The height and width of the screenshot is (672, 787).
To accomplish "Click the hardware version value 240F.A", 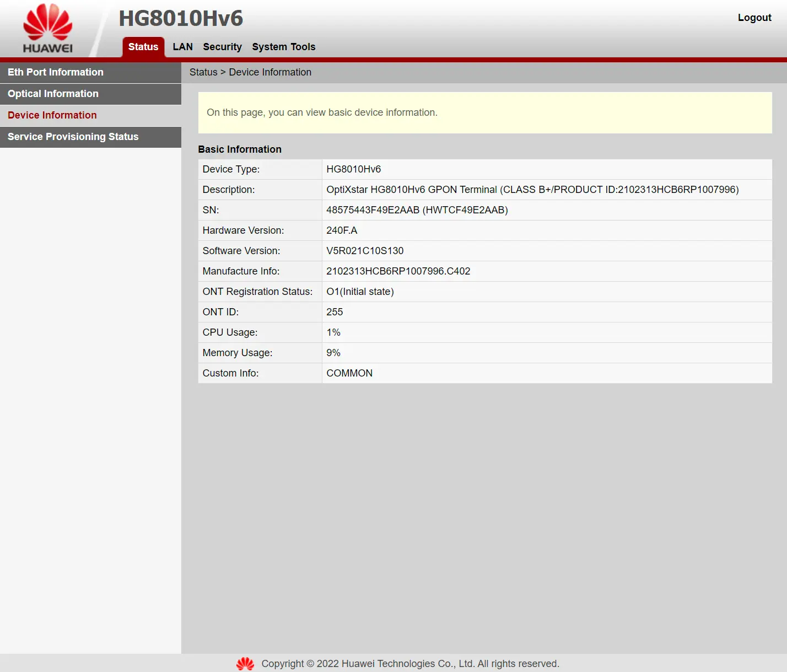I will point(342,230).
